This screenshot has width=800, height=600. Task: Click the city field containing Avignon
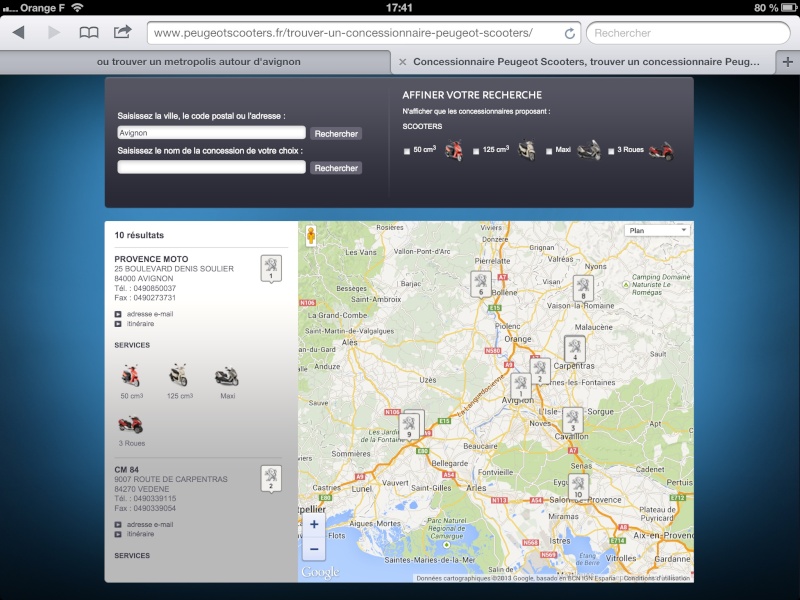211,133
